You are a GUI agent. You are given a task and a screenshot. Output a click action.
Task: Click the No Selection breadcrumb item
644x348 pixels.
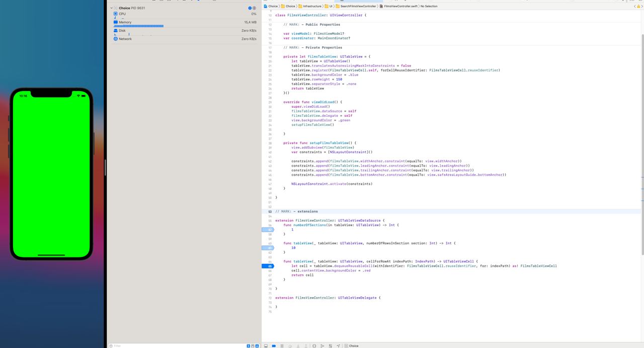click(429, 6)
